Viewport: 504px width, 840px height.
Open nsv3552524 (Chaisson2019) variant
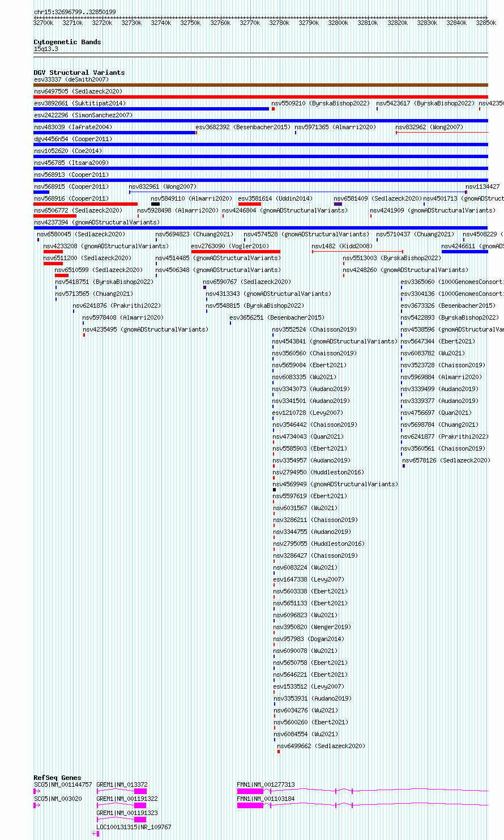pos(314,329)
